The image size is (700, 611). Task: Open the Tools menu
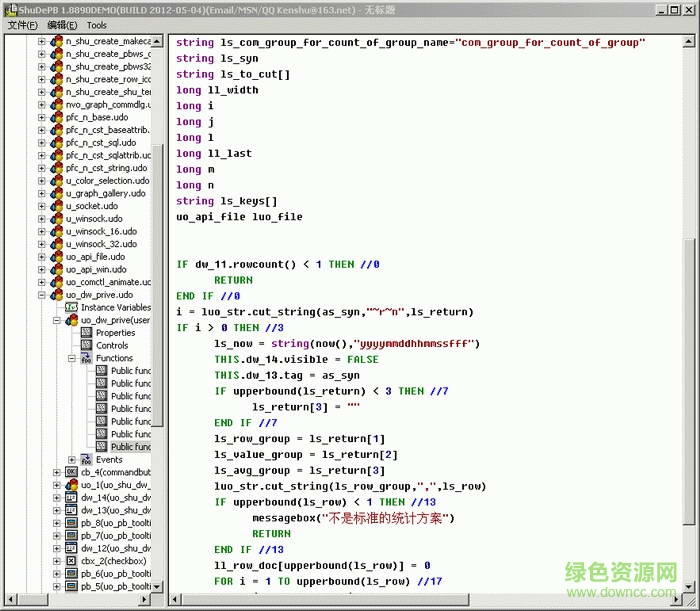click(97, 25)
